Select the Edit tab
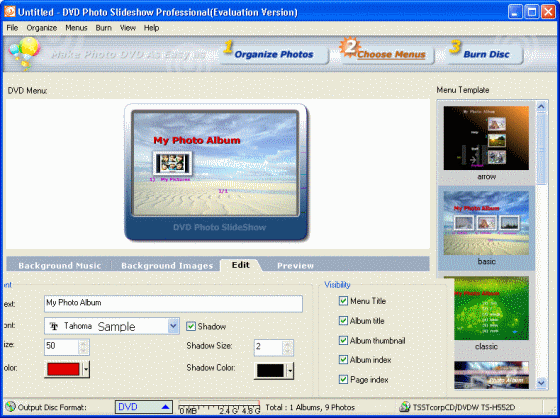The image size is (560, 418). pyautogui.click(x=241, y=265)
